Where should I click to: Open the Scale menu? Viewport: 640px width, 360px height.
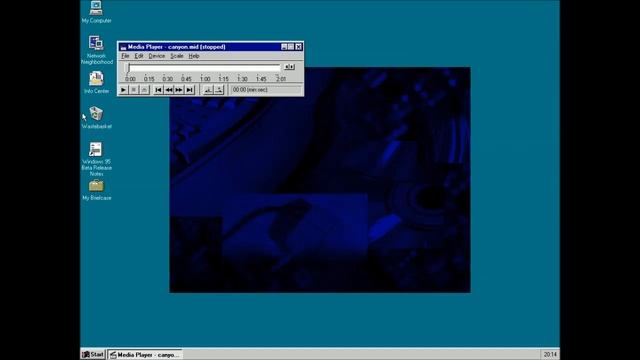[177, 56]
